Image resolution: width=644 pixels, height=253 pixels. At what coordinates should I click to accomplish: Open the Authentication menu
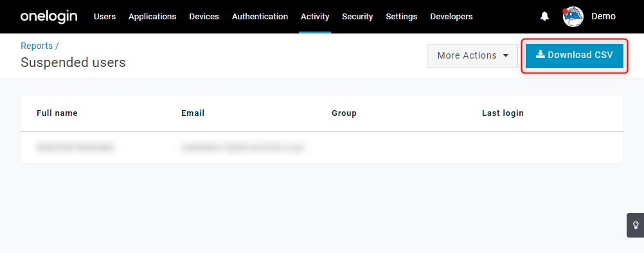pyautogui.click(x=260, y=17)
